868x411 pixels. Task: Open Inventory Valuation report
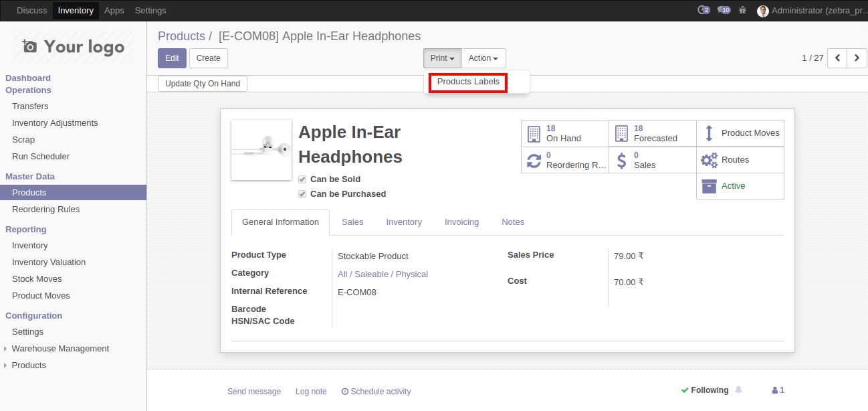(x=49, y=262)
